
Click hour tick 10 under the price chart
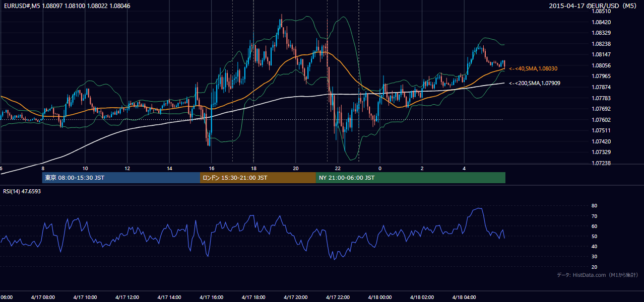[x=85, y=168]
